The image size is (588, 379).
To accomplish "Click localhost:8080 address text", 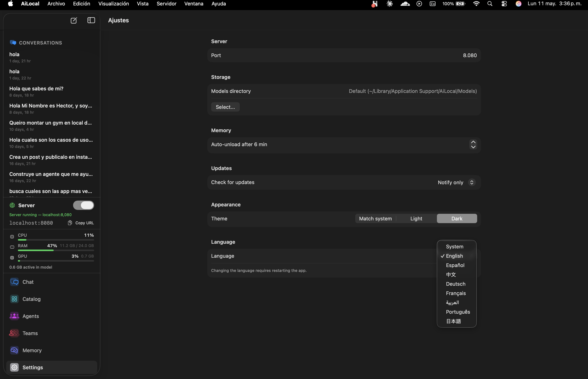I will [31, 223].
